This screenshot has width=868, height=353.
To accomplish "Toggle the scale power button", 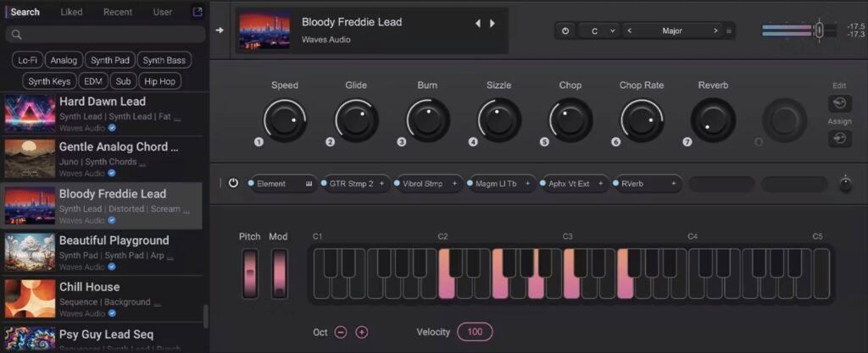I will [x=565, y=31].
